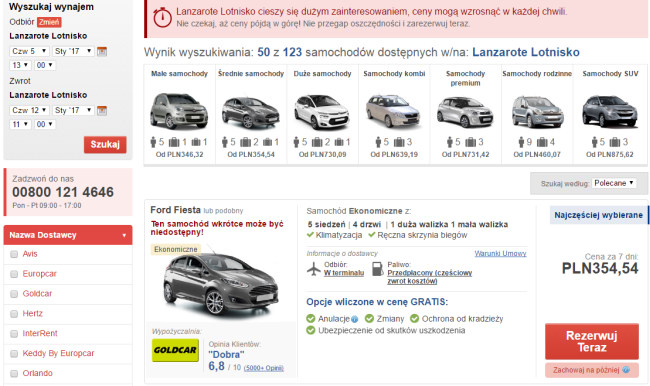The width and height of the screenshot is (650, 386).
Task: Select the Duże samochody category
Action: coord(323,114)
